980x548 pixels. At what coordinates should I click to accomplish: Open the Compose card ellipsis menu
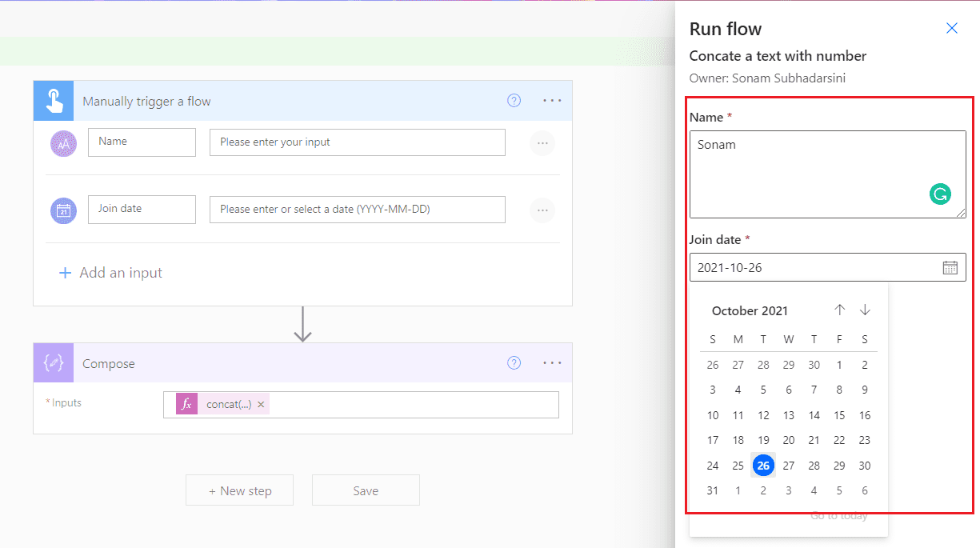pos(552,362)
